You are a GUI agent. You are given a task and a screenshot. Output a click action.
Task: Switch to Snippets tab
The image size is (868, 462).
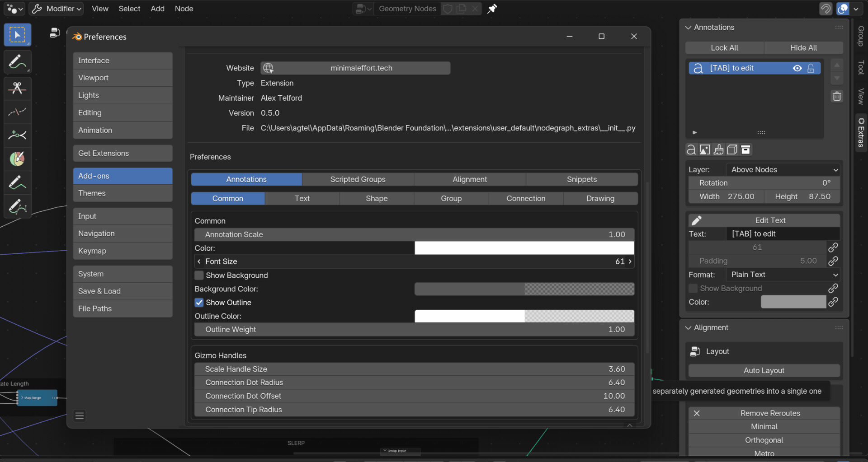pos(582,179)
